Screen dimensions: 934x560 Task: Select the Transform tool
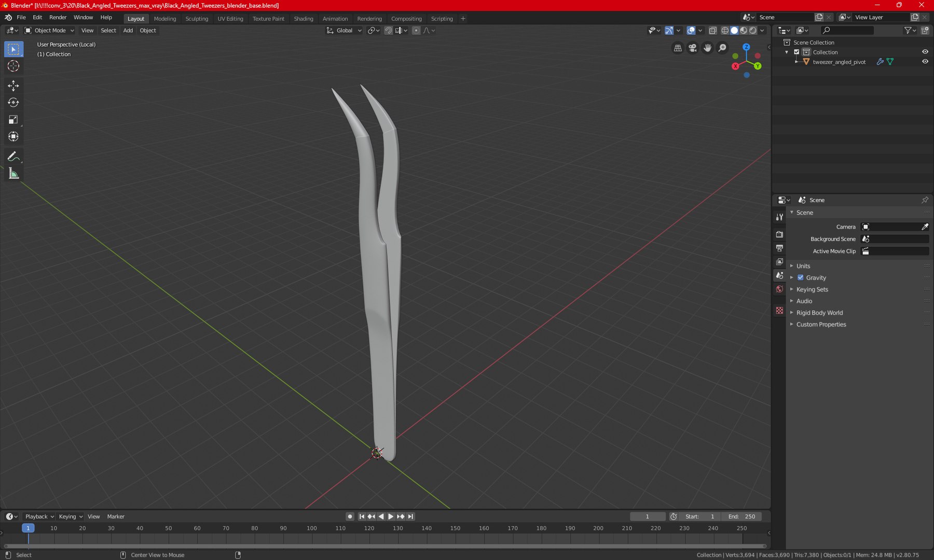13,137
